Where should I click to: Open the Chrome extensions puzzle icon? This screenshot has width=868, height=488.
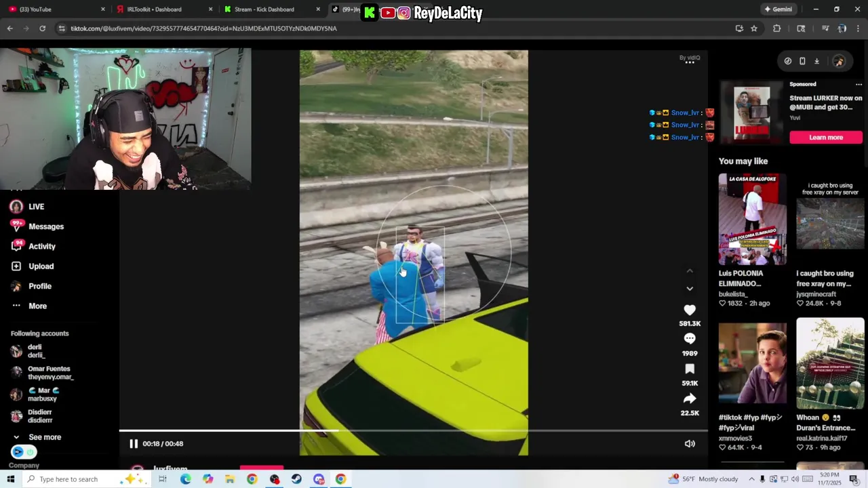[x=777, y=28]
